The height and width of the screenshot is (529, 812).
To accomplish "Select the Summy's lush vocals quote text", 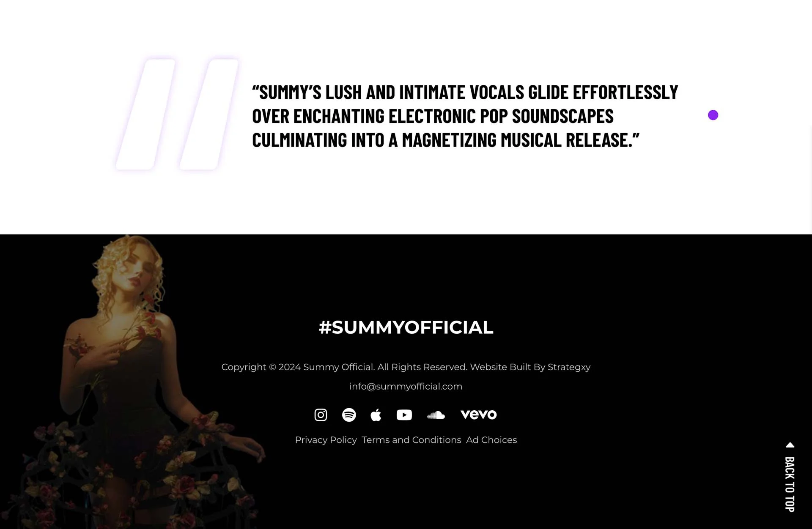I will pos(465,116).
